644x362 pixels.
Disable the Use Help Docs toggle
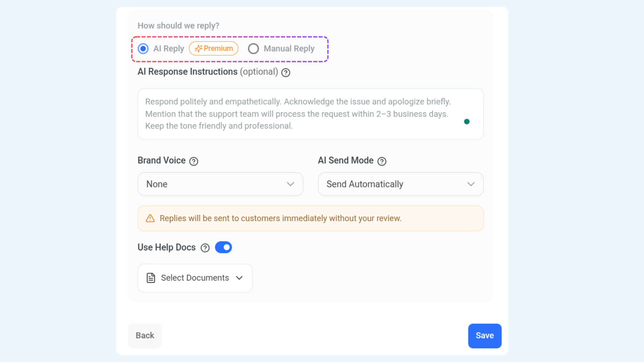click(x=223, y=247)
